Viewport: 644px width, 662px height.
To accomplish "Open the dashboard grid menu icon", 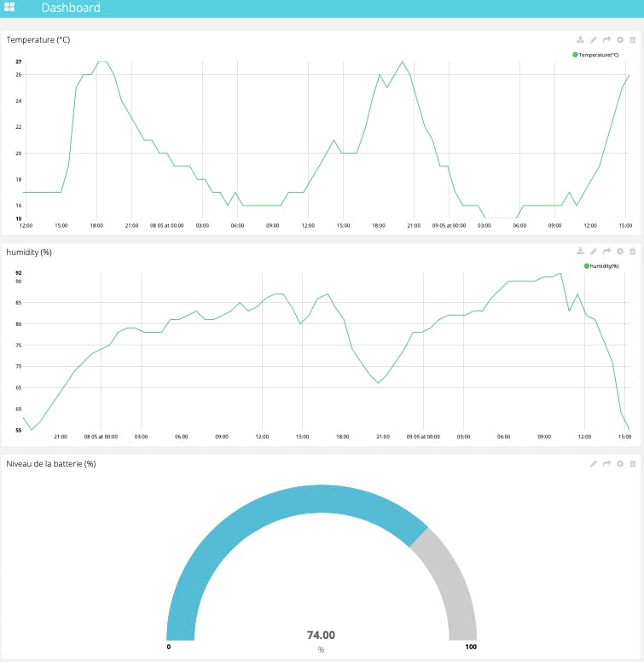I will [10, 8].
